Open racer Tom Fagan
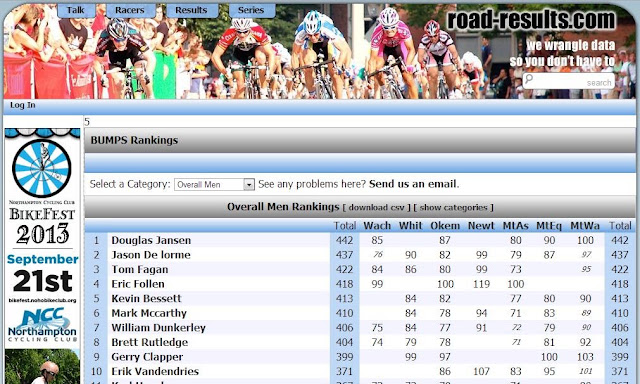The image size is (640, 384). tap(140, 270)
